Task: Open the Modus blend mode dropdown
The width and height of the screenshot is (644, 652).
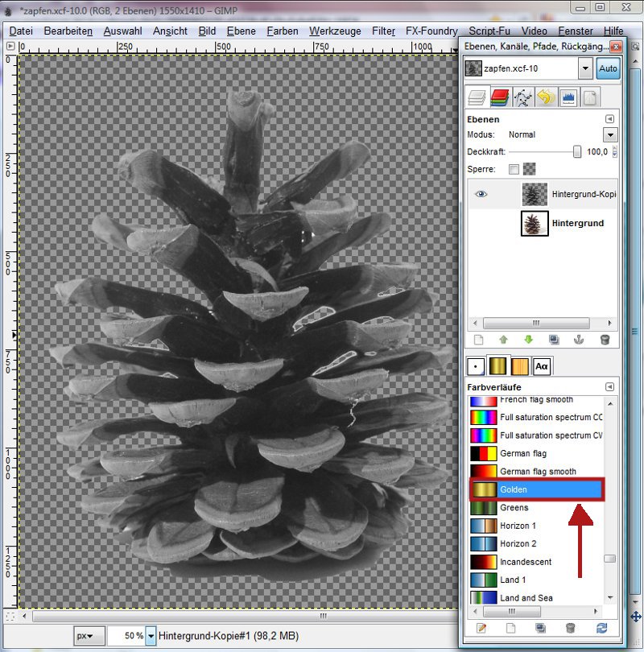Action: 610,135
